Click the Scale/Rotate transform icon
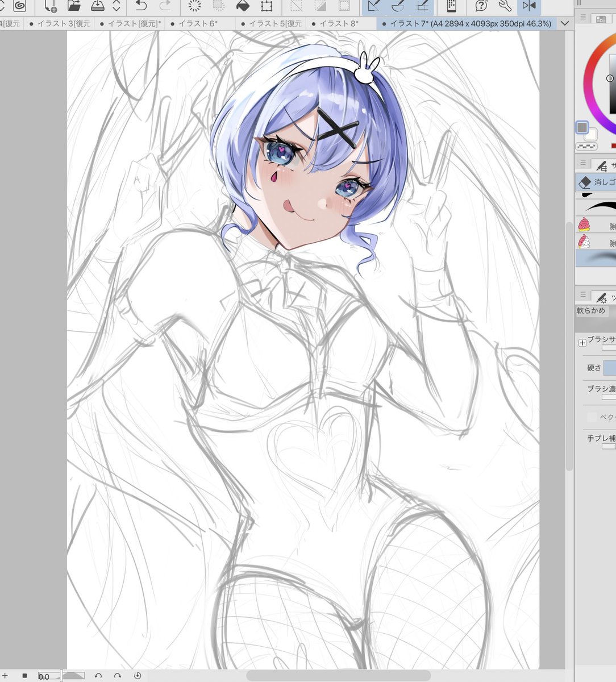This screenshot has width=616, height=682. (266, 6)
